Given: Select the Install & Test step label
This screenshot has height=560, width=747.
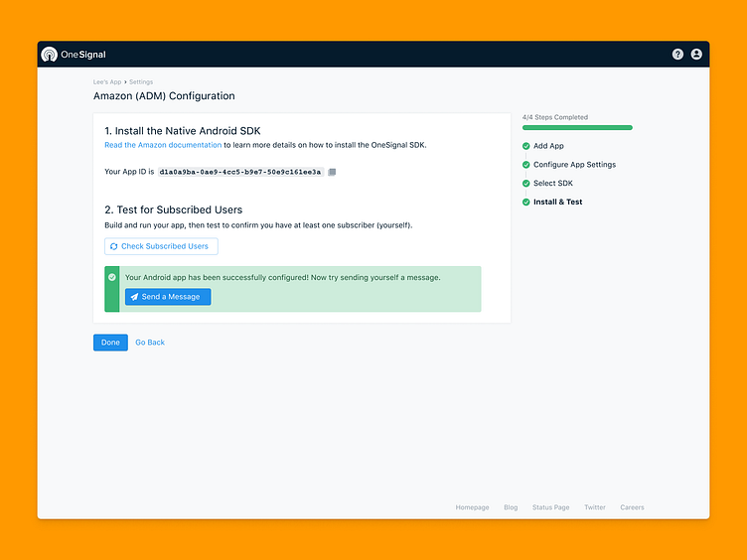Looking at the screenshot, I should [558, 202].
